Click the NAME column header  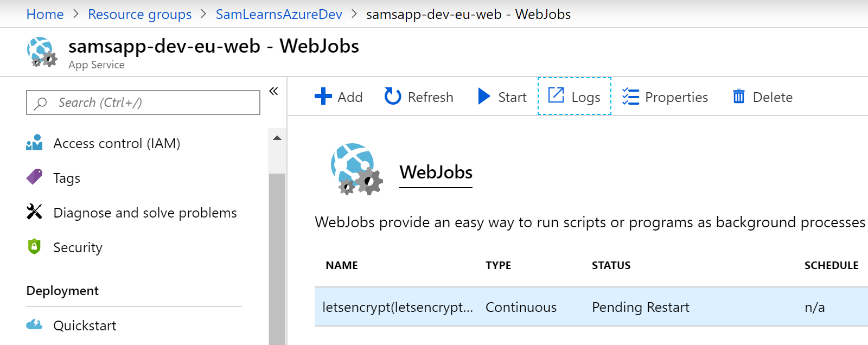(x=342, y=265)
